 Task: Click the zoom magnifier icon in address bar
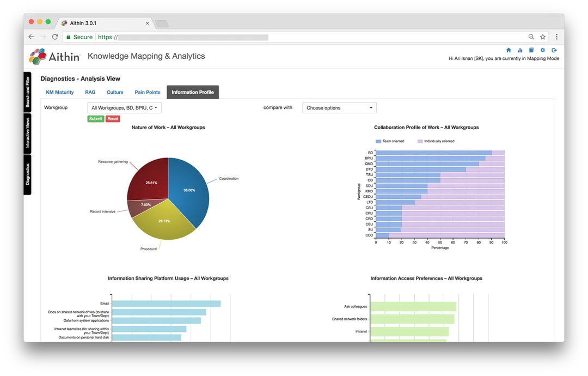coord(531,37)
